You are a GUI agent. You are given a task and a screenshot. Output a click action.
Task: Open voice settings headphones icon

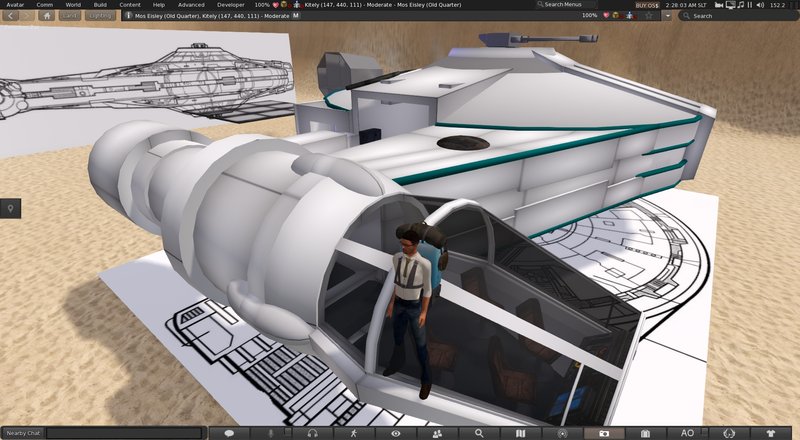312,433
